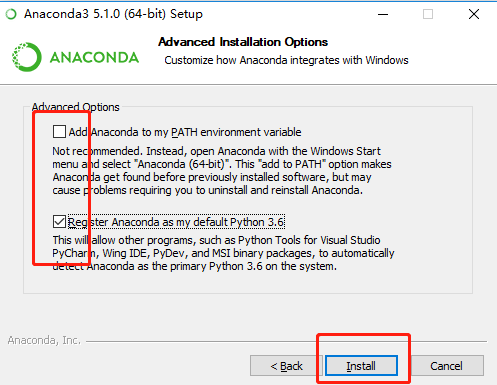Image resolution: width=497 pixels, height=385 pixels.
Task: Minimize the Anaconda3 Setup window
Action: [x=383, y=14]
